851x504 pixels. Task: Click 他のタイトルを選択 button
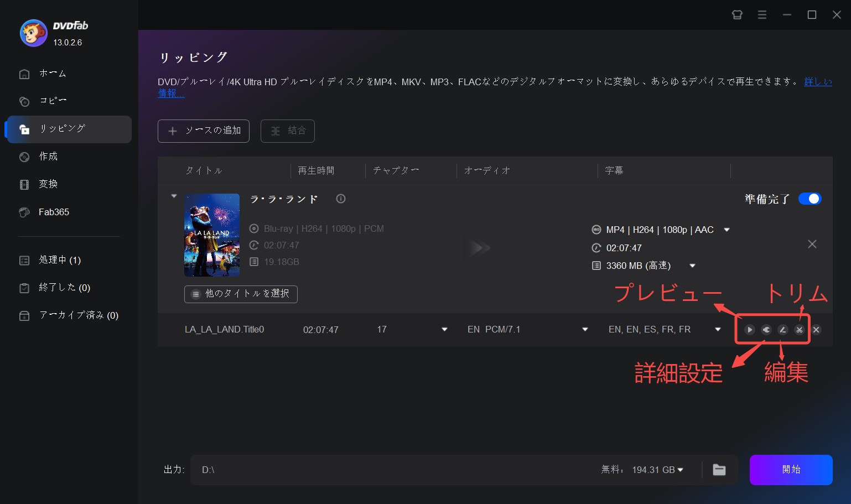point(241,294)
